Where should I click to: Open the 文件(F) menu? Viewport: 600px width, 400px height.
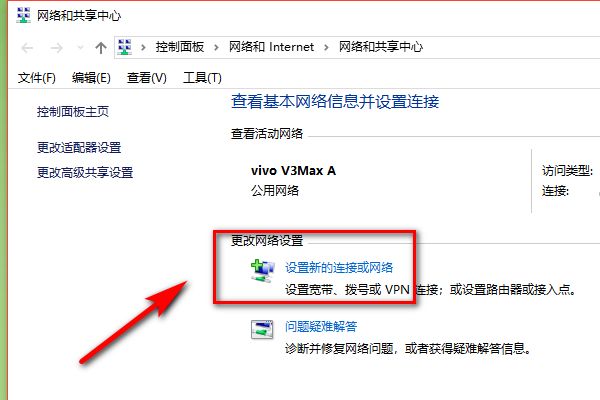[37, 78]
